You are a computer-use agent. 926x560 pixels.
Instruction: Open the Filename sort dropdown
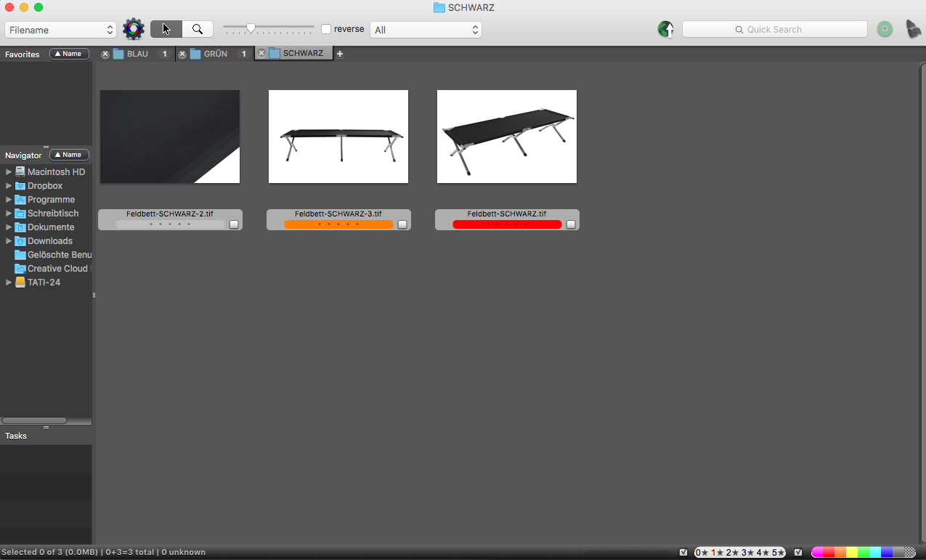click(x=60, y=30)
